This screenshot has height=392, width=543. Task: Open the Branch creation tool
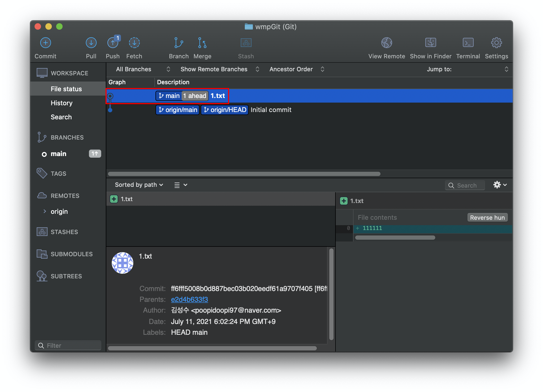pyautogui.click(x=178, y=43)
